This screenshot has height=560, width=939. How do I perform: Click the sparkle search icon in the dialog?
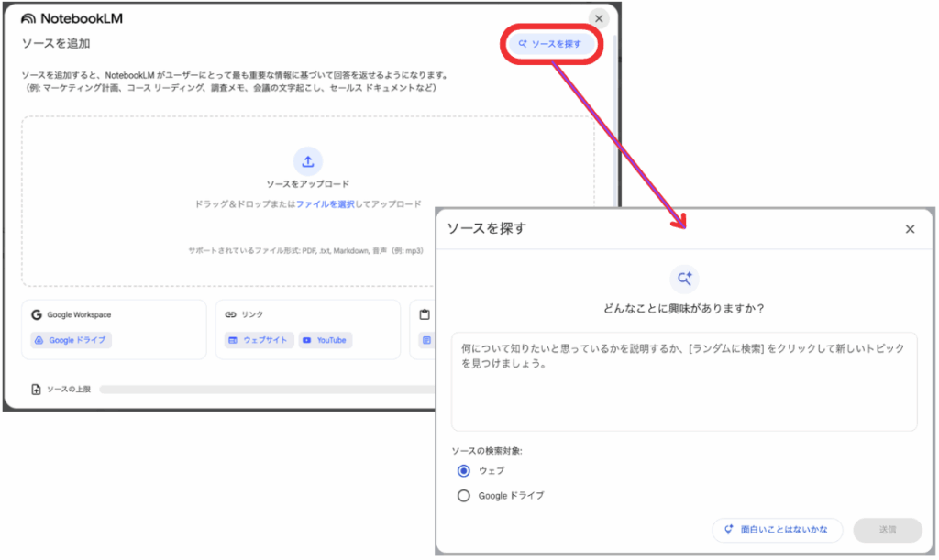tap(684, 279)
